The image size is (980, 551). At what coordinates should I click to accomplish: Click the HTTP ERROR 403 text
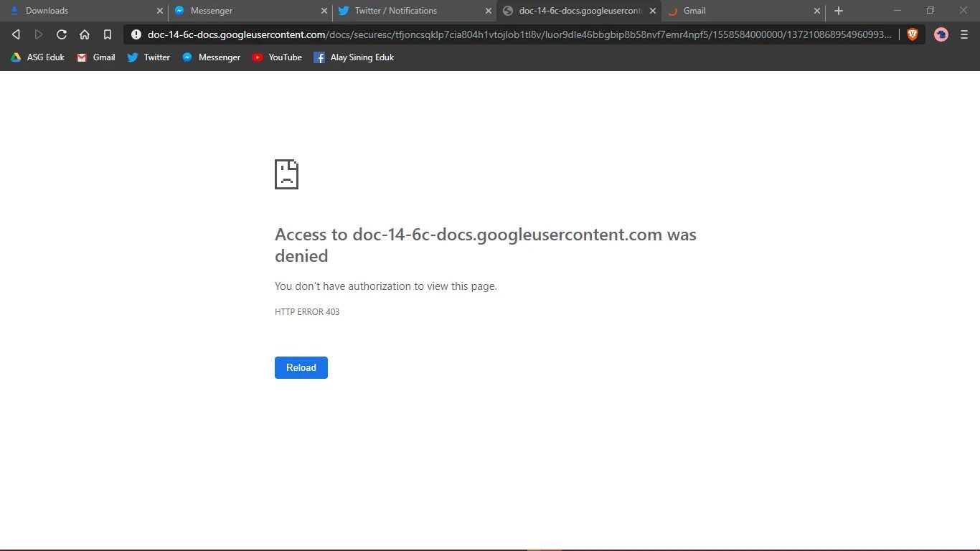[307, 312]
